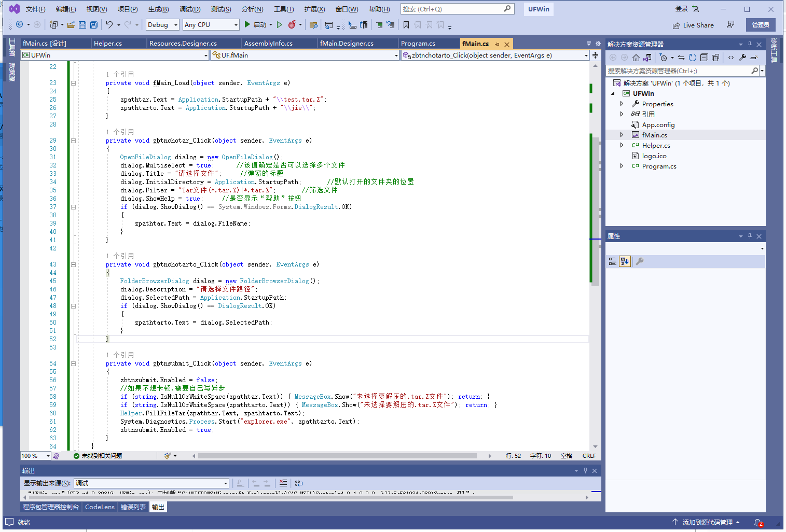Image resolution: width=786 pixels, height=532 pixels.
Task: Switch to the Program.cs tab
Action: (418, 43)
